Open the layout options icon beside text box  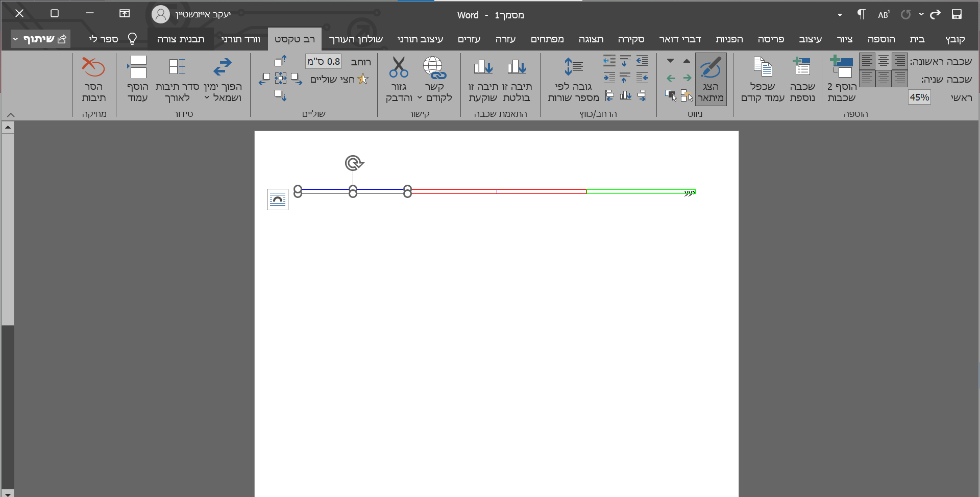pos(278,200)
